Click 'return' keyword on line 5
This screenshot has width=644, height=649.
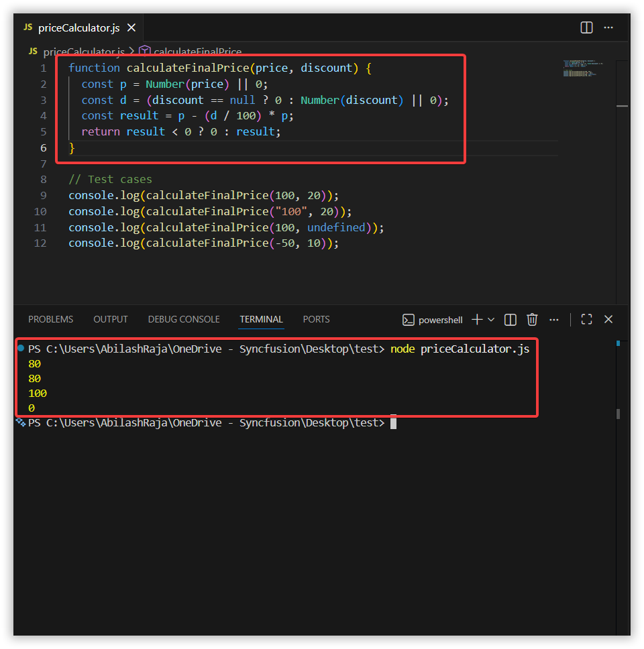pyautogui.click(x=101, y=131)
